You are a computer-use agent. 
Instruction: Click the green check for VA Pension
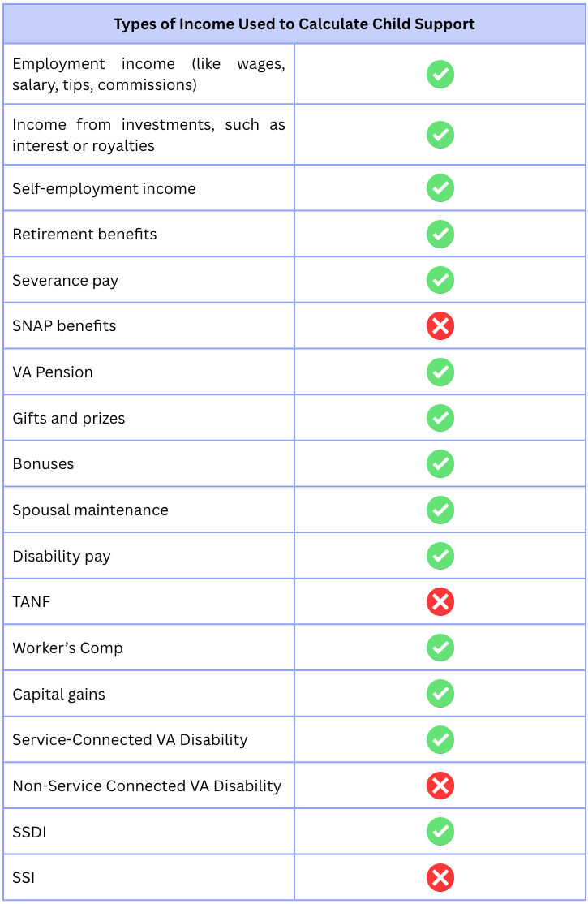[x=440, y=372]
